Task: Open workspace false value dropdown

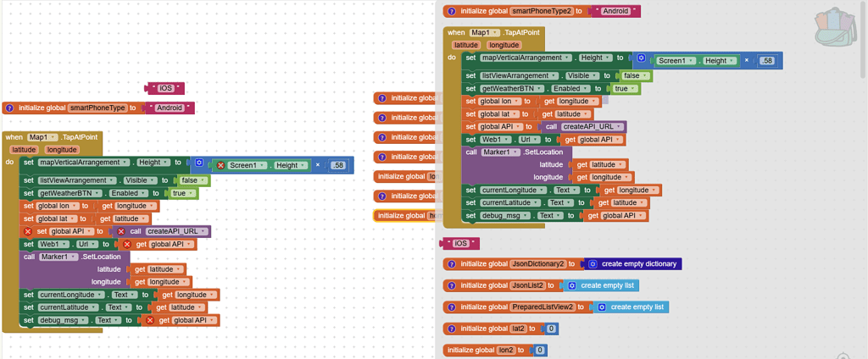Action: coord(192,180)
